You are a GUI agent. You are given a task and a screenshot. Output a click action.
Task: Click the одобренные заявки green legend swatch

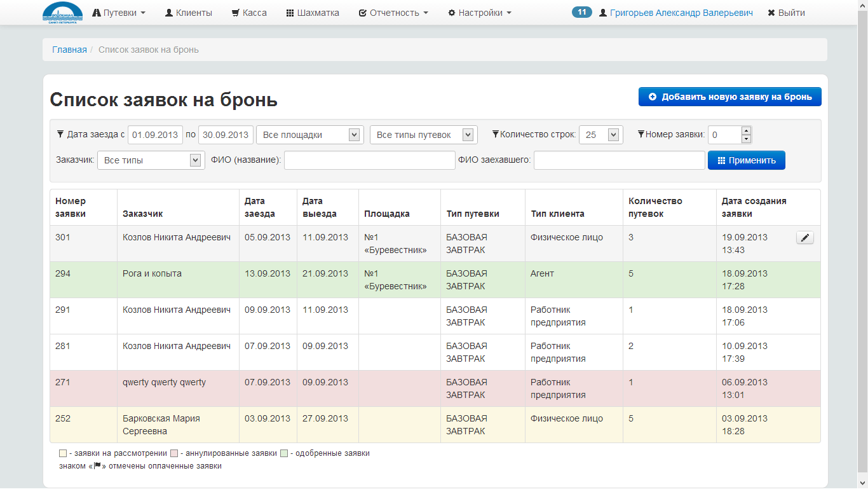283,454
